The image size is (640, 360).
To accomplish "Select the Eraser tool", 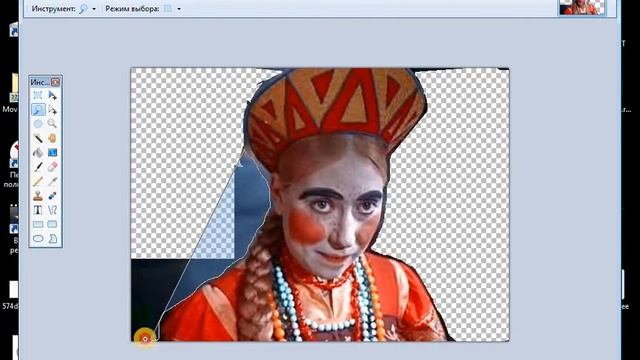I will pos(52,167).
